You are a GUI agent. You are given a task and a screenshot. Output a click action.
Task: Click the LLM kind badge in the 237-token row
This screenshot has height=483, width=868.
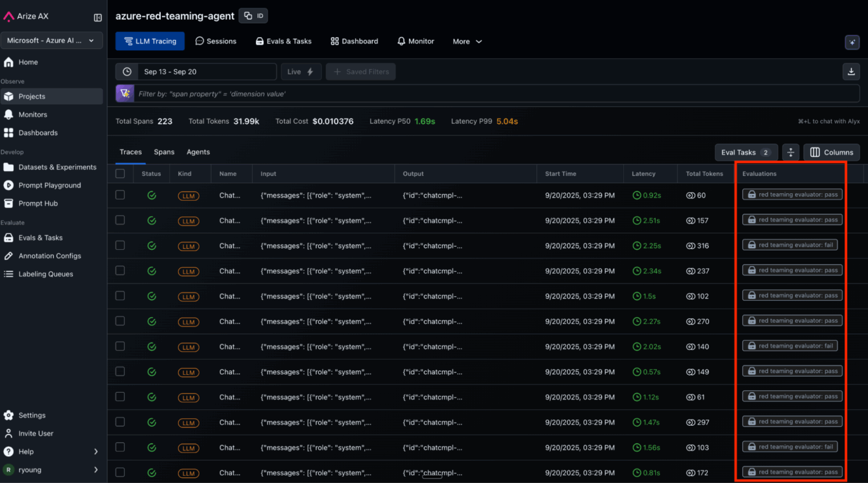click(x=188, y=271)
